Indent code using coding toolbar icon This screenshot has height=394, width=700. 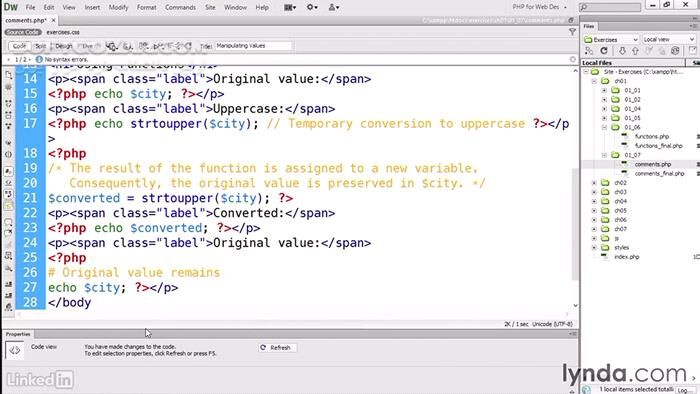pos(8,284)
